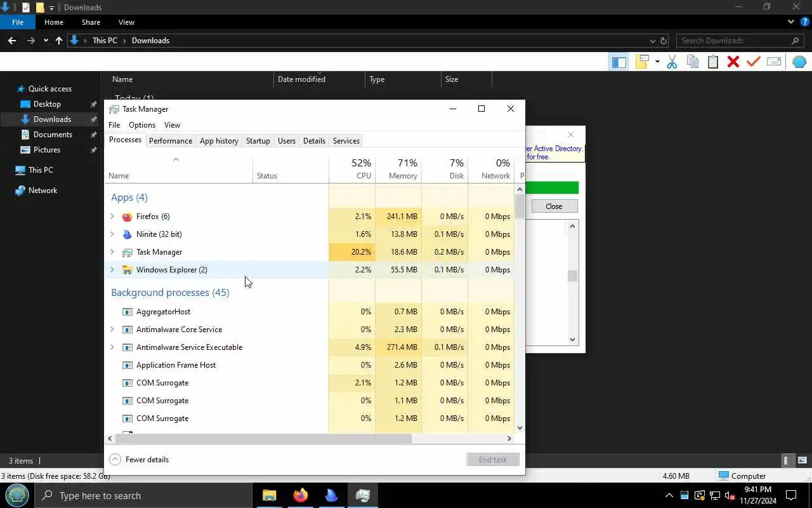Open address bar history dropdown chevron
The image size is (812, 508).
[653, 41]
